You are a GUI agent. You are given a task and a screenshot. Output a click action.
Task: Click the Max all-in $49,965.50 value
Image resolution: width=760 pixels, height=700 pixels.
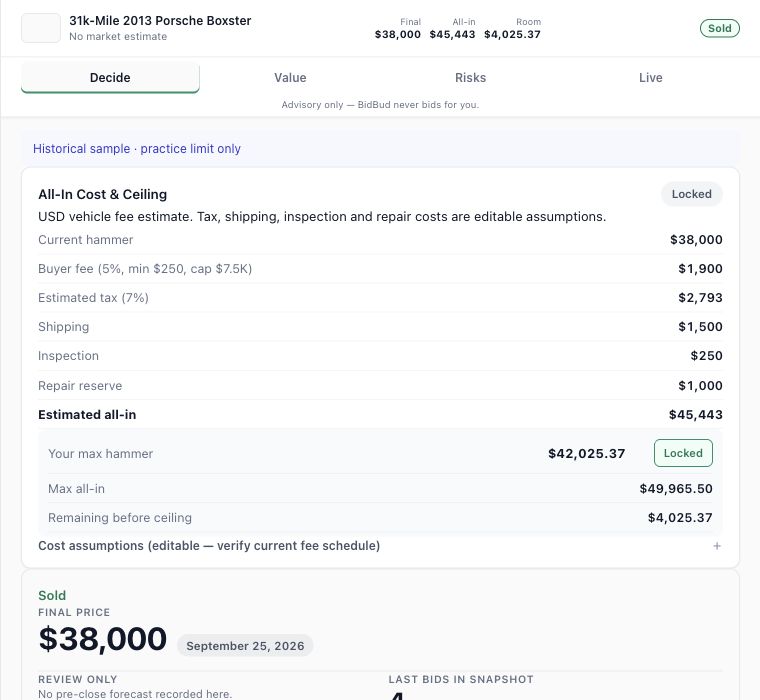676,489
